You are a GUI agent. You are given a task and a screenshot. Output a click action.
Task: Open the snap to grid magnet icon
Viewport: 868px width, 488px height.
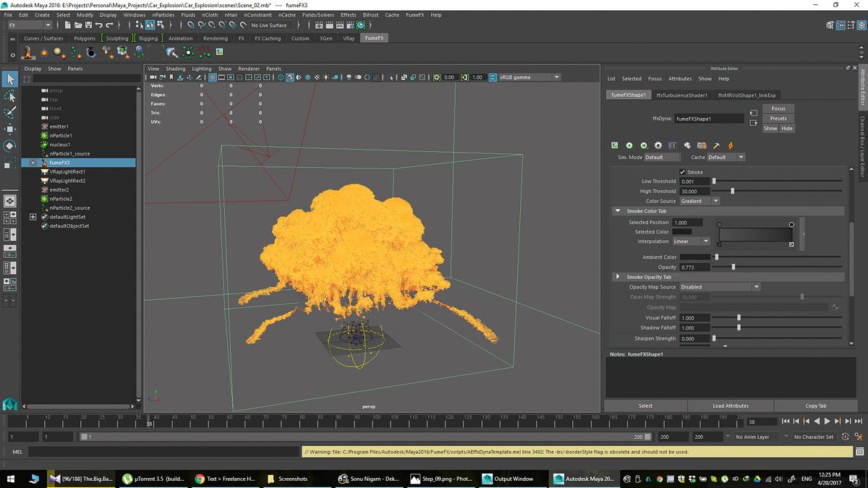[x=190, y=25]
